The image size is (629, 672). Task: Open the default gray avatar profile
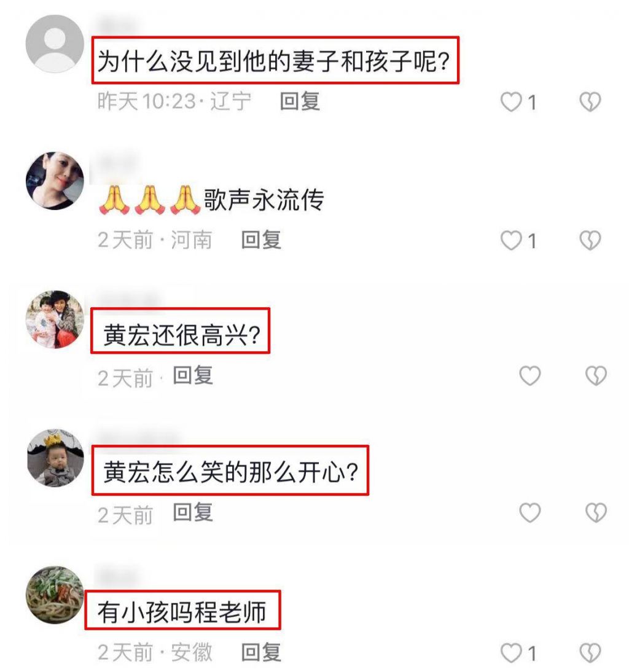tap(55, 44)
